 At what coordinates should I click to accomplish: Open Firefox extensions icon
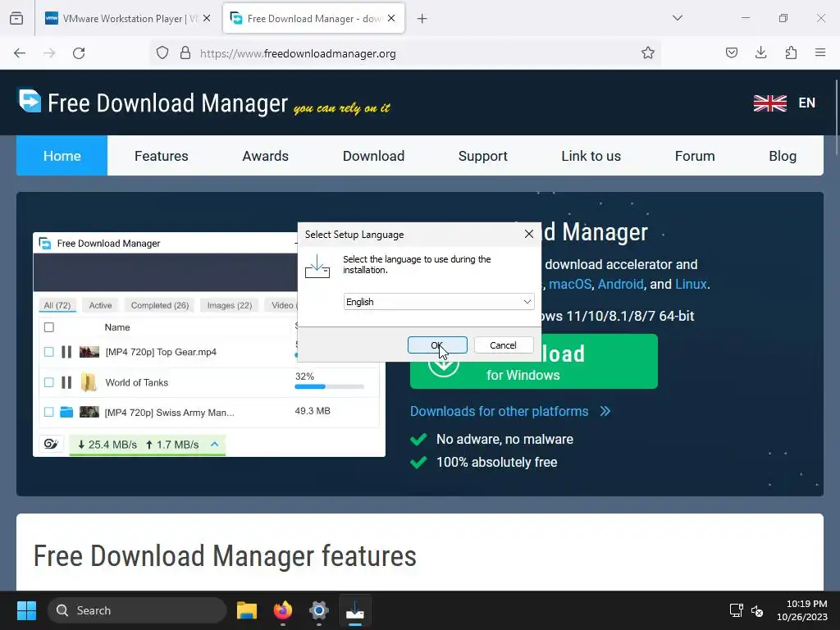[x=791, y=52]
